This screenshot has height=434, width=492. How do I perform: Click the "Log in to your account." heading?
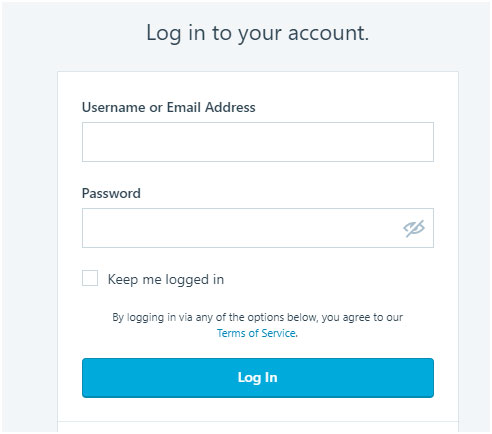pos(258,33)
